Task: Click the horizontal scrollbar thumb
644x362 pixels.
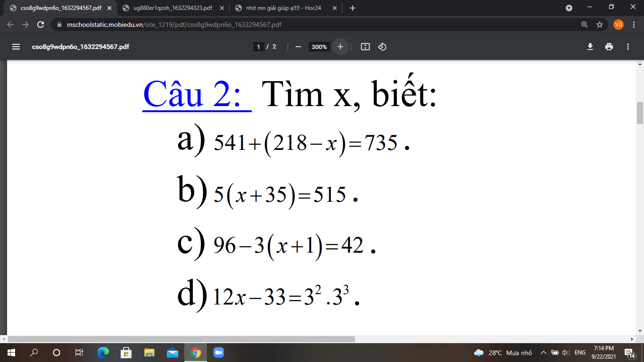Action: click(x=182, y=339)
